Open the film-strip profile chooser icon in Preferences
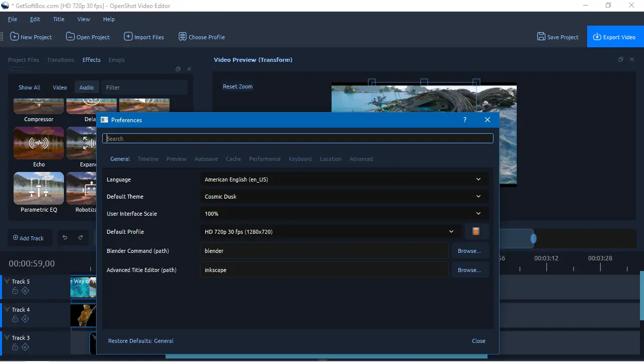The height and width of the screenshot is (362, 644). [476, 231]
